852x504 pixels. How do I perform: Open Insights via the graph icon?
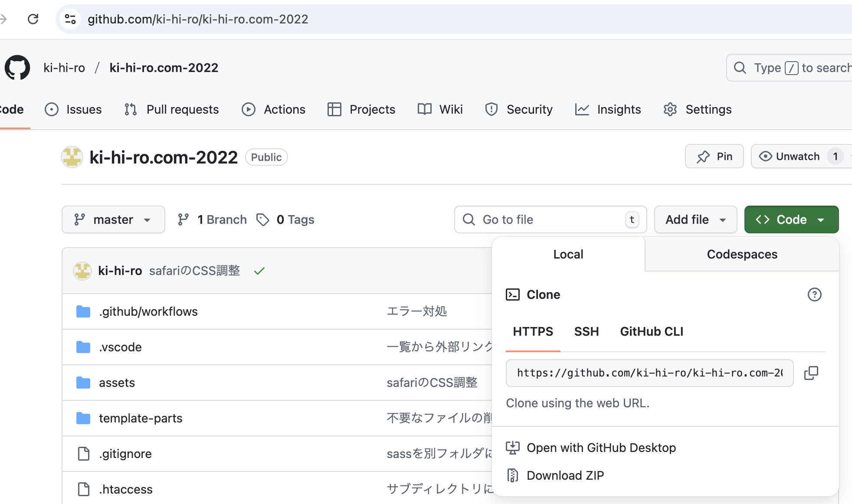(582, 109)
